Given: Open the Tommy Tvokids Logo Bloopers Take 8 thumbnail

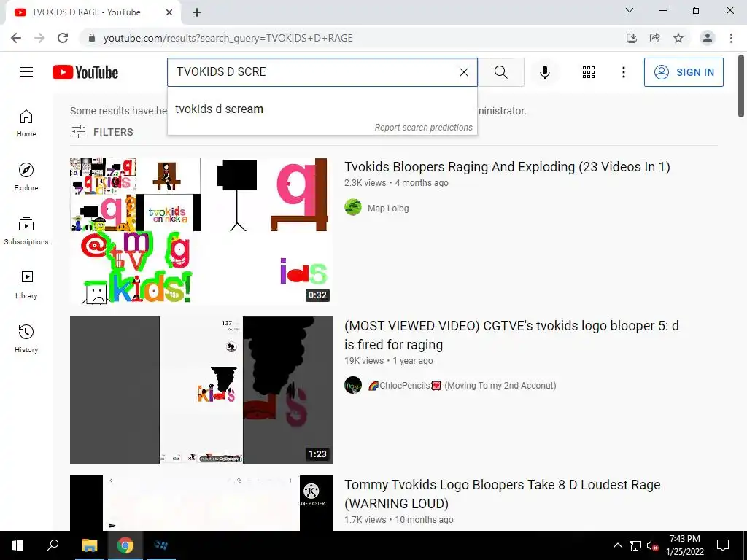Looking at the screenshot, I should (201, 503).
